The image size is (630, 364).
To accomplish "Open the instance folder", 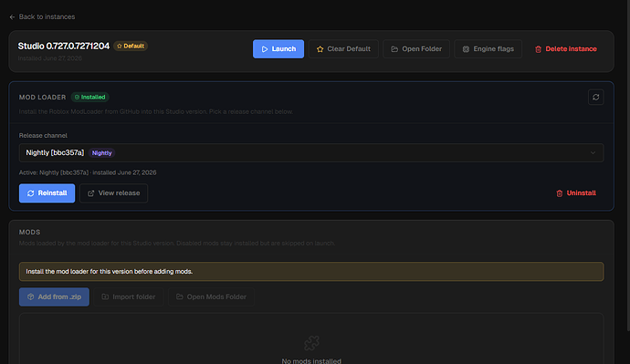I will click(x=416, y=49).
